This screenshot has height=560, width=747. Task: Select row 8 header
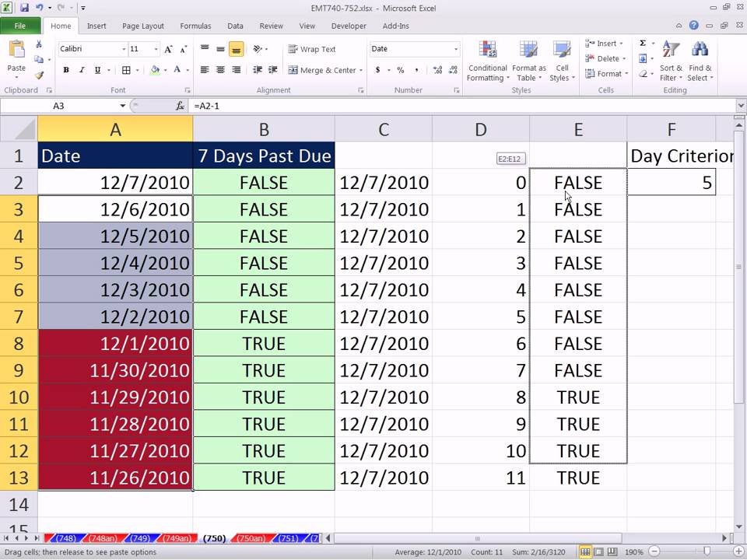tap(19, 343)
